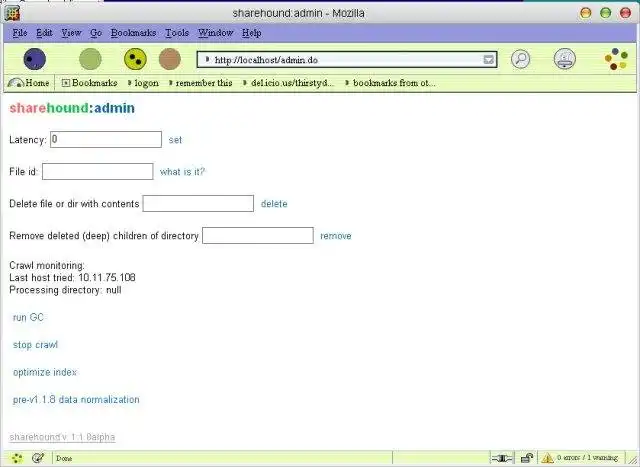
Task: Click the '0 errors / 1 warning' status text
Action: coord(587,458)
